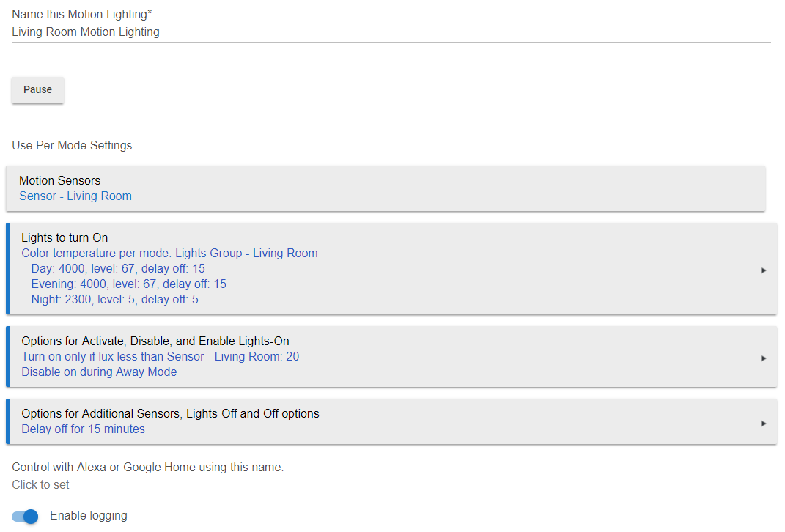This screenshot has height=532, width=785.
Task: Open the Delay off for 15 minutes setting
Action: [x=83, y=429]
